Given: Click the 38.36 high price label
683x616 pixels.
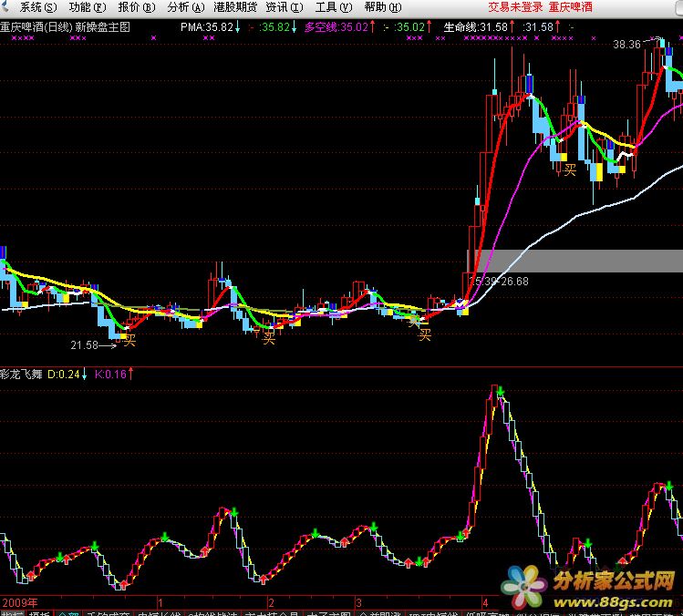Looking at the screenshot, I should 626,45.
